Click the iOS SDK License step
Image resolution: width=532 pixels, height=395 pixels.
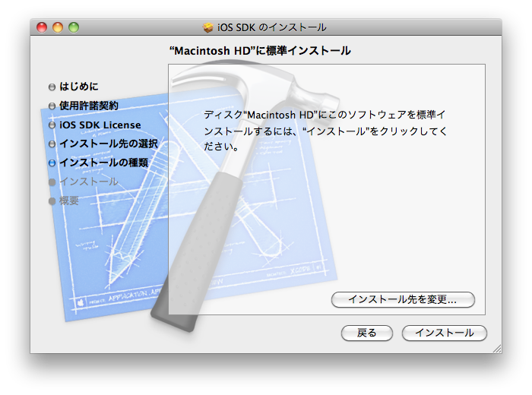click(x=100, y=125)
